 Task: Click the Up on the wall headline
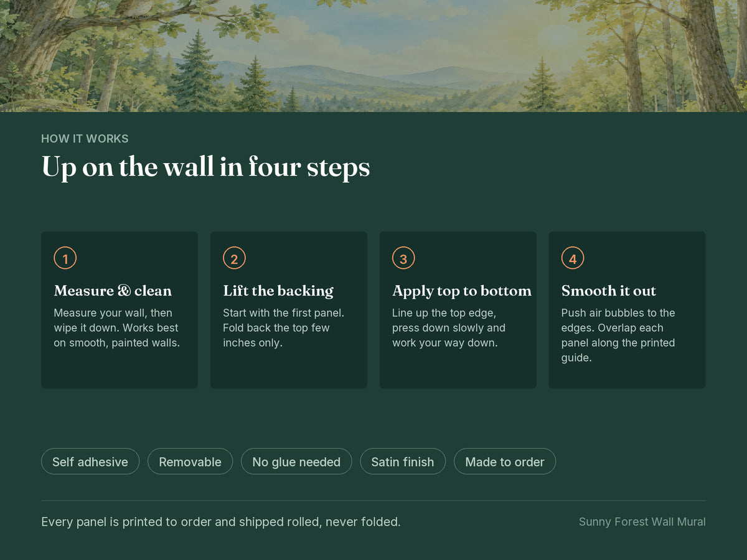tap(205, 167)
